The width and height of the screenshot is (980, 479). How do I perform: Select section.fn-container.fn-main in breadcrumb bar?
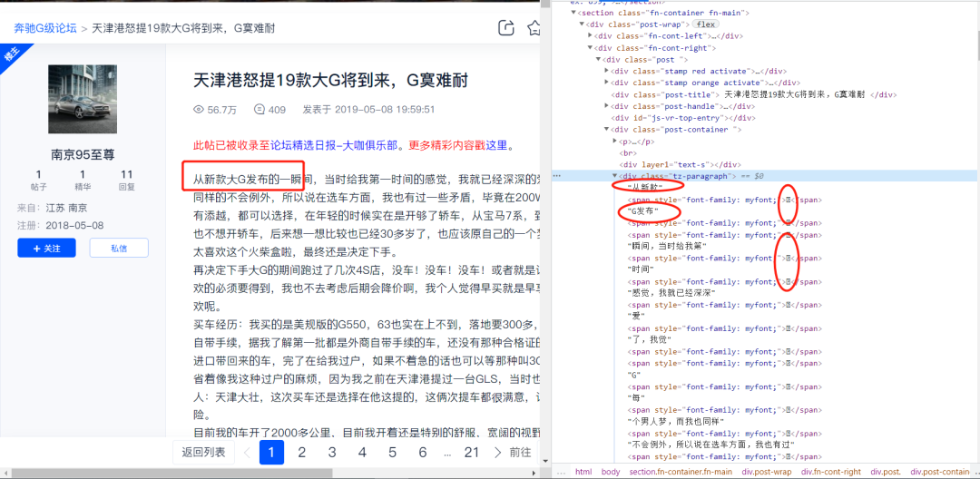click(681, 472)
